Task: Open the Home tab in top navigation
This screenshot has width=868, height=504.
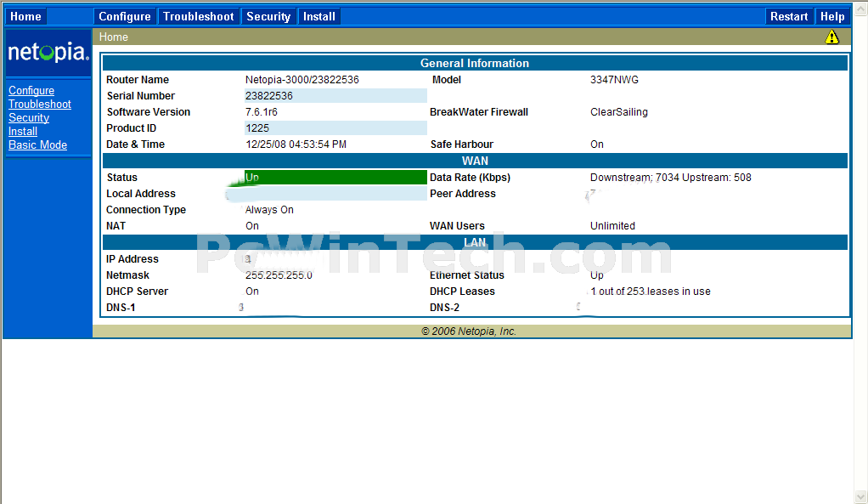Action: click(25, 17)
